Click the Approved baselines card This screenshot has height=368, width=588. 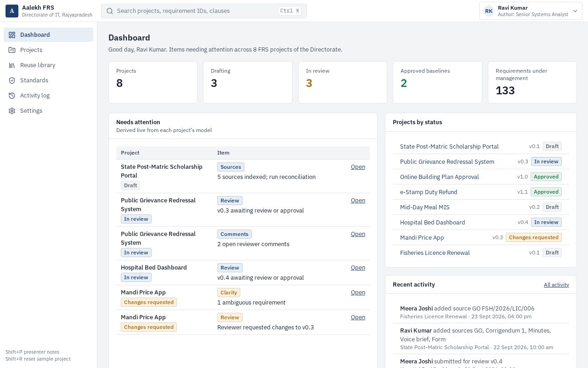(x=437, y=82)
